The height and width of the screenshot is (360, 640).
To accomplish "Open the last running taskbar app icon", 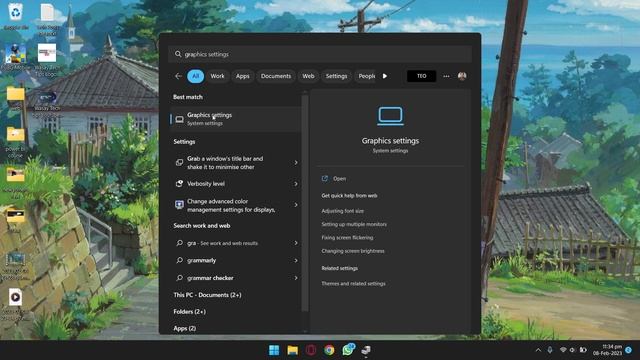I will coord(366,350).
